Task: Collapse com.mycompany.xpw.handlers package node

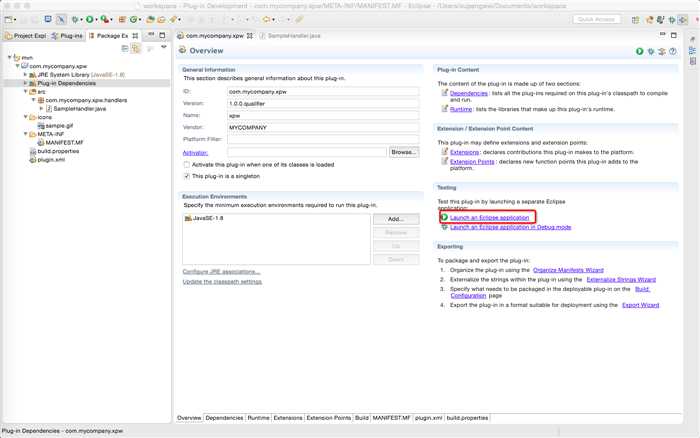Action: [33, 100]
